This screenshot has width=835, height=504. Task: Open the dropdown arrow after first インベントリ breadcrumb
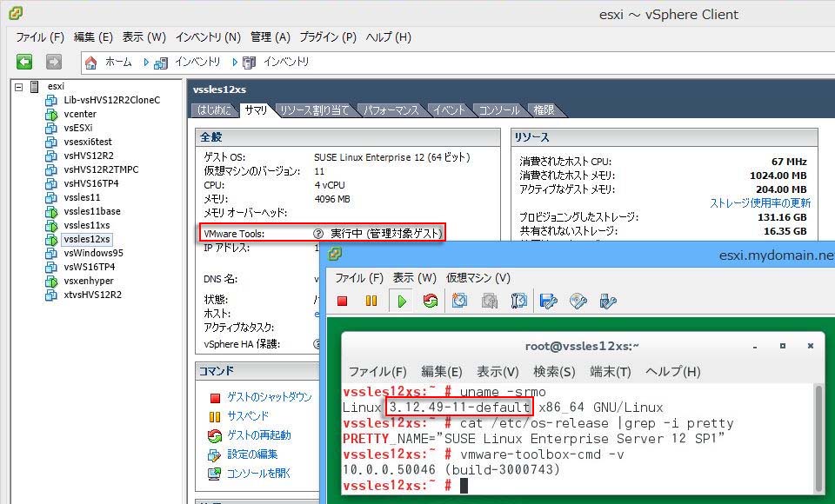pyautogui.click(x=234, y=63)
